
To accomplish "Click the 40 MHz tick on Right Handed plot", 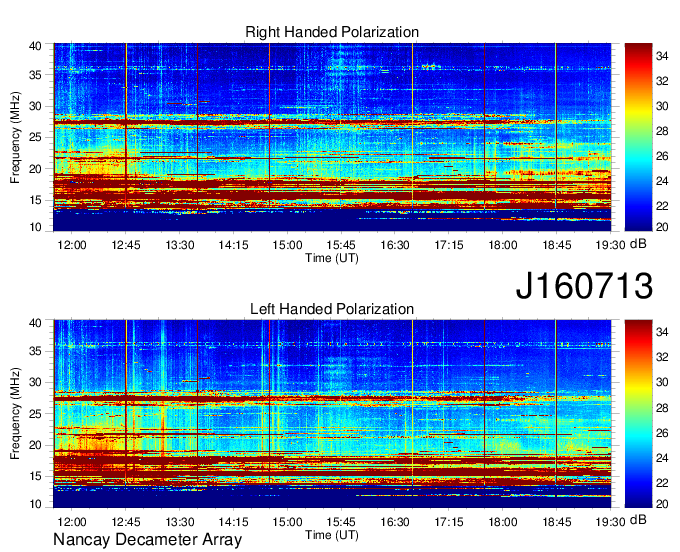I will point(35,46).
